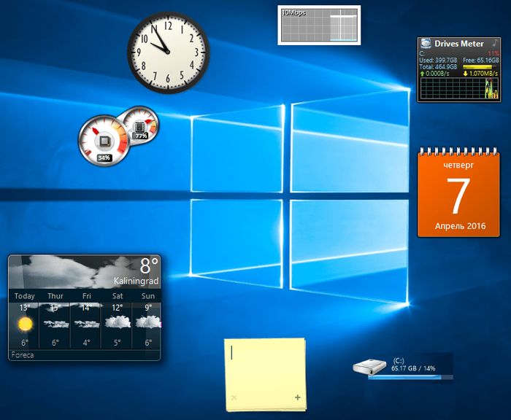Click the yellow download arrow in Drives Meter

pyautogui.click(x=465, y=73)
